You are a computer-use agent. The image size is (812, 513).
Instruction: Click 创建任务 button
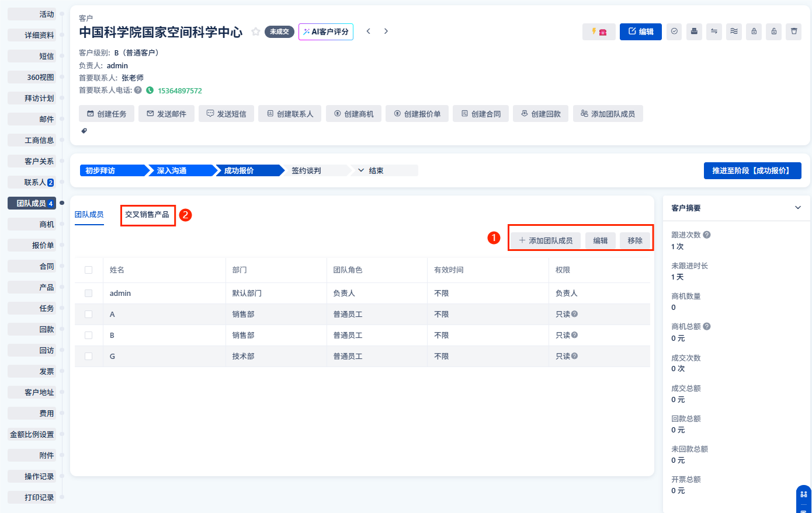coord(107,114)
